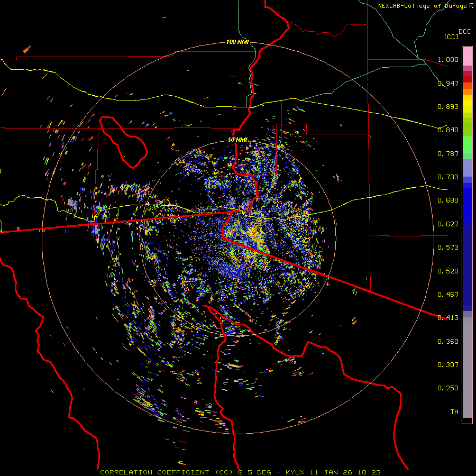
Task: Click the KYUX radar site identifier
Action: 296,472
